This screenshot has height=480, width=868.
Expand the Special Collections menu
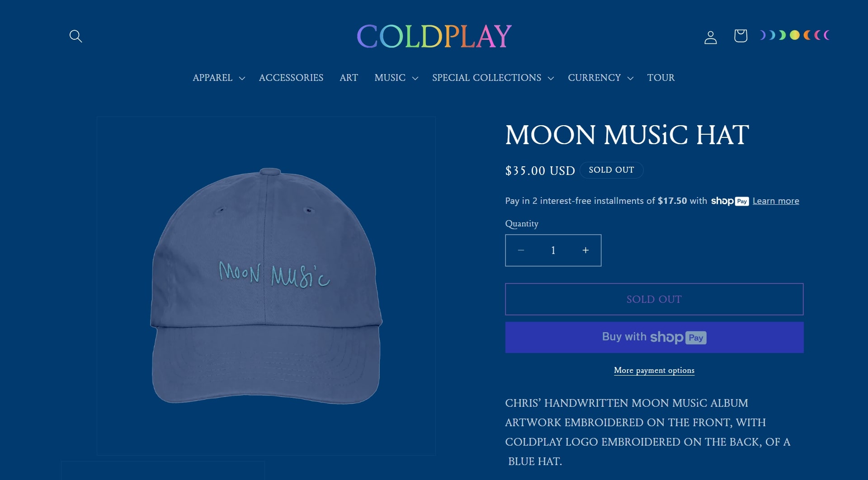tap(493, 78)
